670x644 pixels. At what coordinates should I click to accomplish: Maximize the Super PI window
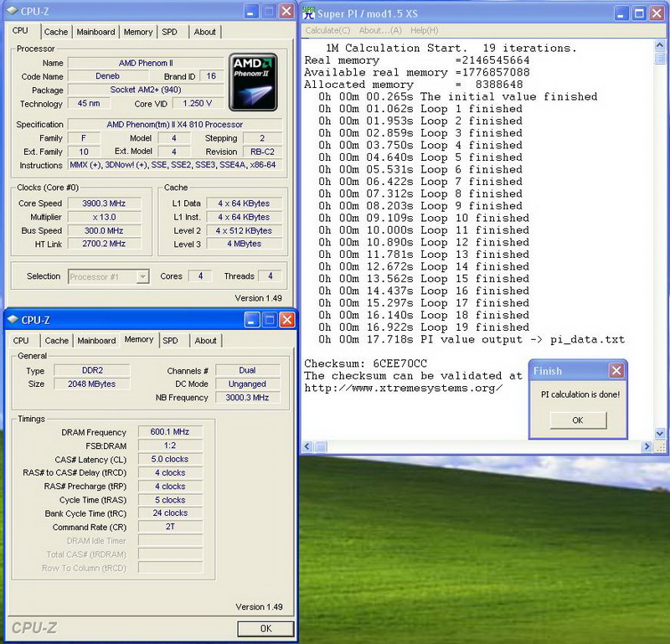tap(638, 13)
